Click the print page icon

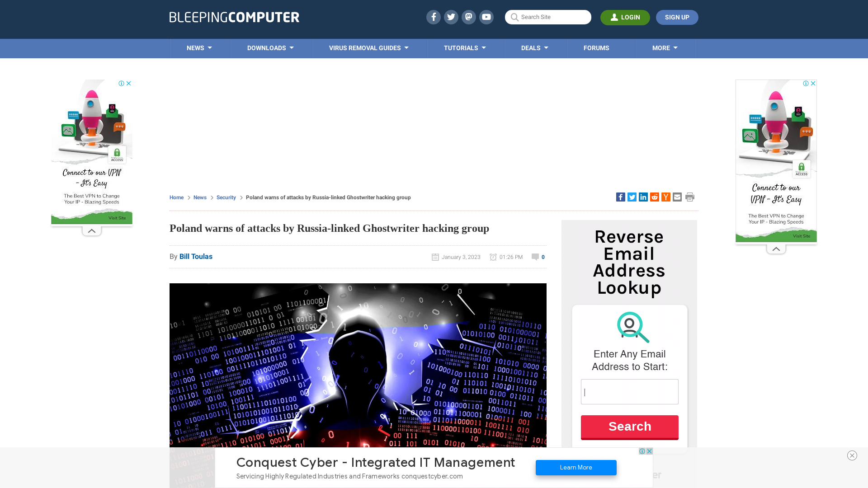(x=690, y=197)
